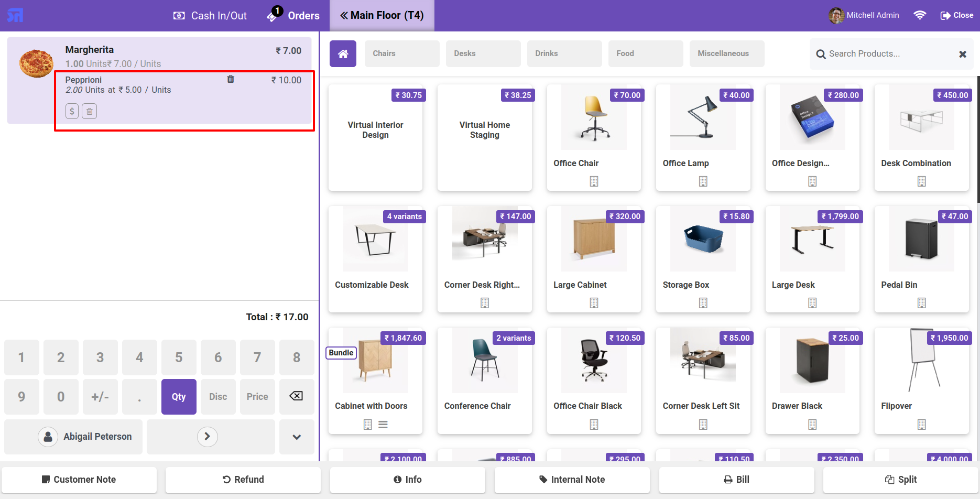Print the Bill
The image size is (980, 499).
tap(737, 480)
